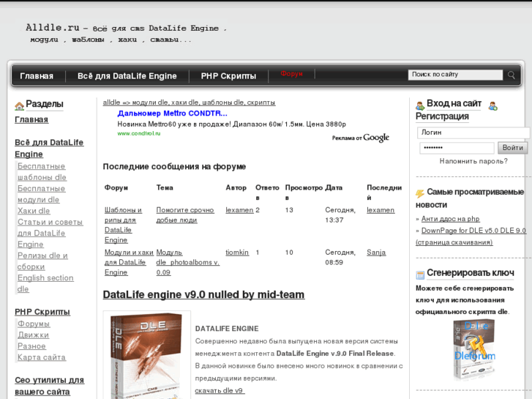Open Бесплатные шаблоны dle link
The width and height of the screenshot is (532, 399).
[x=42, y=172]
